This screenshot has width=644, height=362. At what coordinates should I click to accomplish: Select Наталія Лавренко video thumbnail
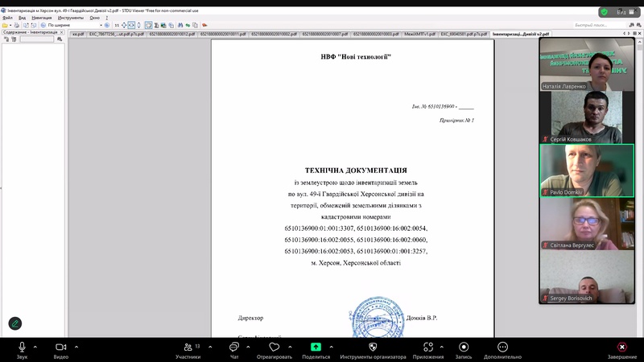coord(587,64)
